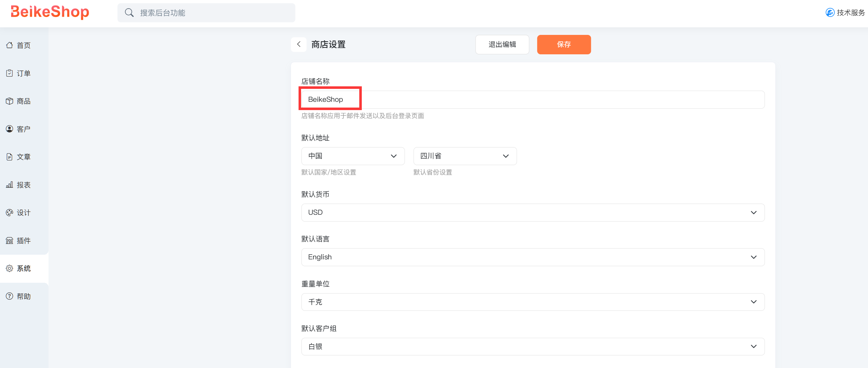This screenshot has width=868, height=368.
Task: Expand the default country dropdown 中国
Action: pyautogui.click(x=353, y=156)
